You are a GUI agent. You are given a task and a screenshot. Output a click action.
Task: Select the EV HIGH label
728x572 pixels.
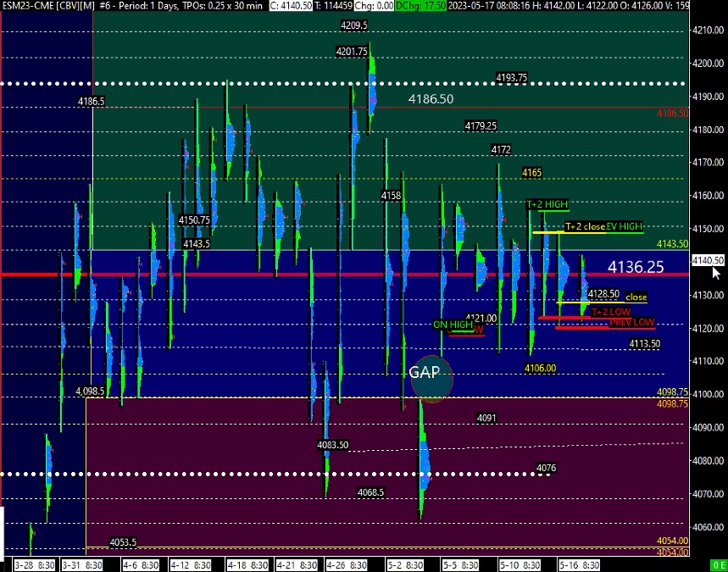pyautogui.click(x=625, y=226)
